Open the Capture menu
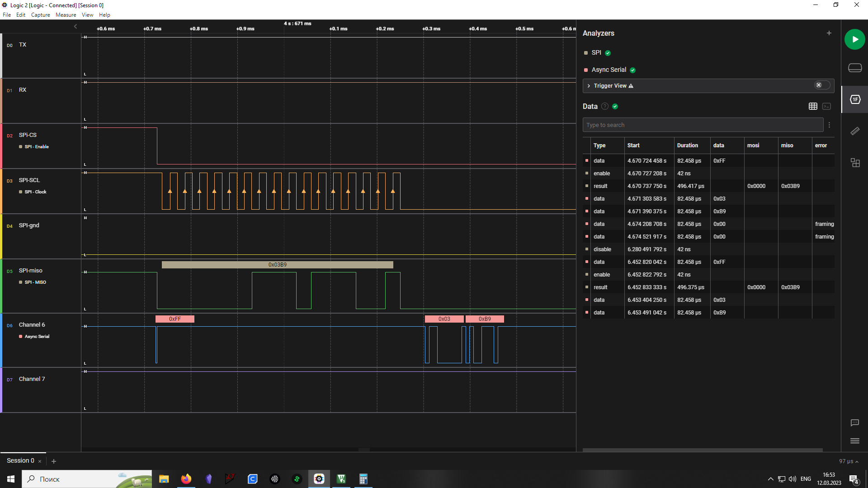 pos(40,15)
